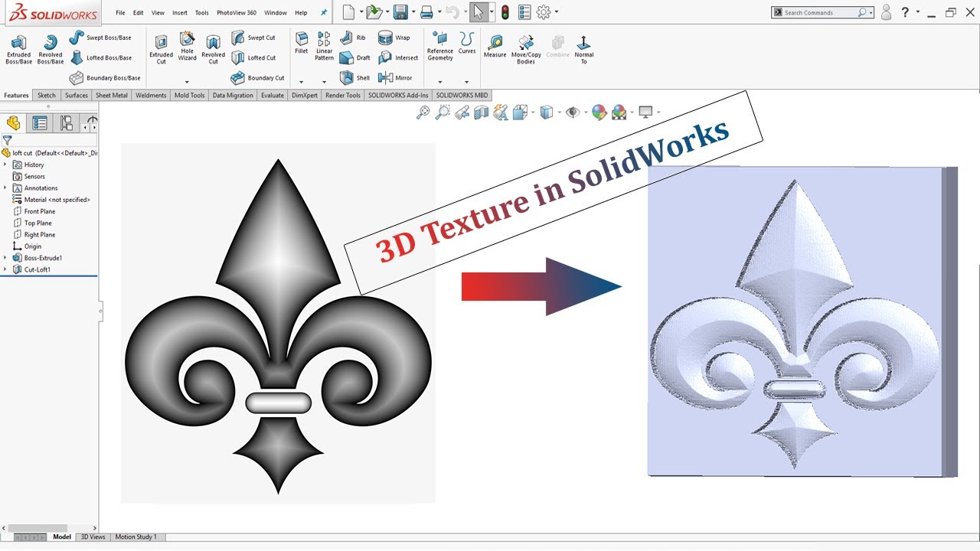Pick the Boundary Cut tool
Viewport: 980px width, 551px height.
pyautogui.click(x=258, y=77)
